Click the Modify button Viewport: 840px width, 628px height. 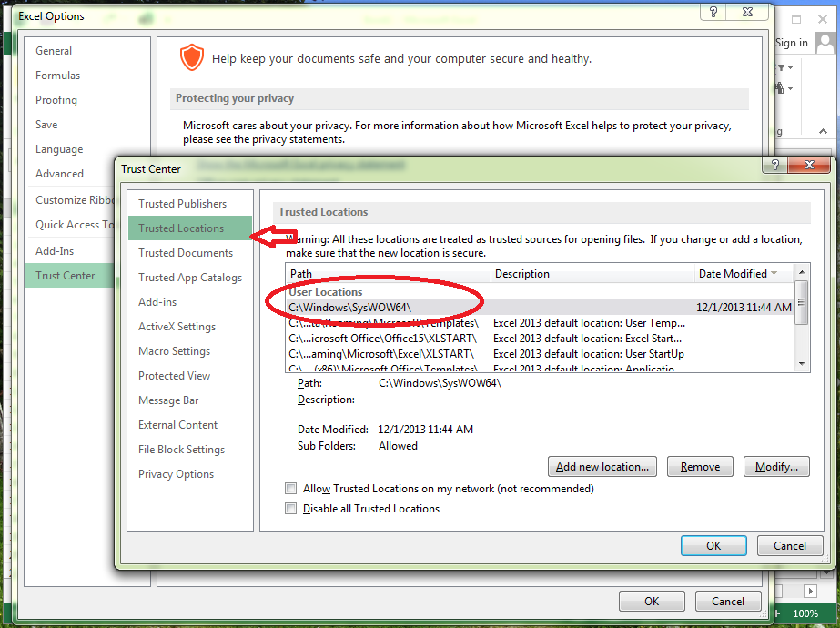coord(776,467)
